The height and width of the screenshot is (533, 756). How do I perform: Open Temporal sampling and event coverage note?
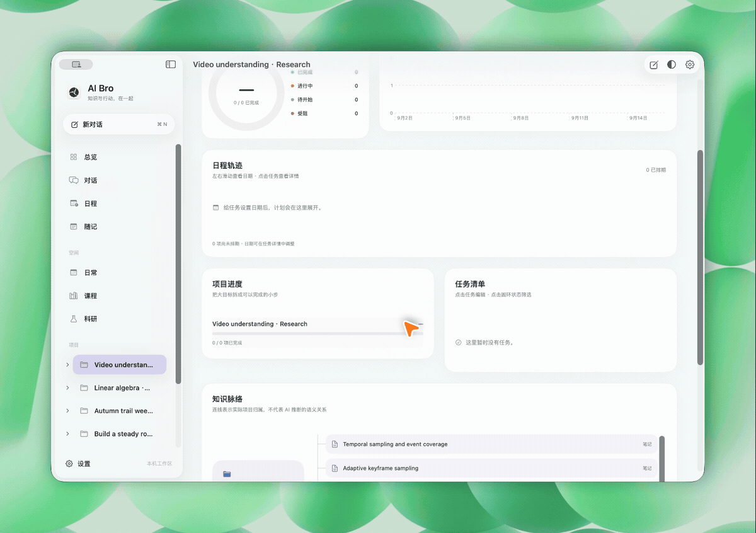tap(491, 444)
